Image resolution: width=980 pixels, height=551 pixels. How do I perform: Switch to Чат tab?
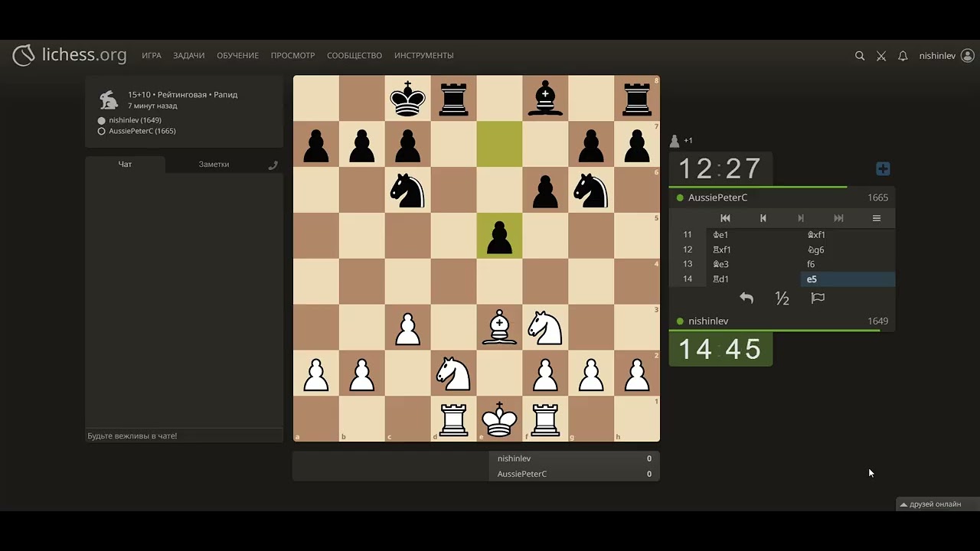(125, 164)
